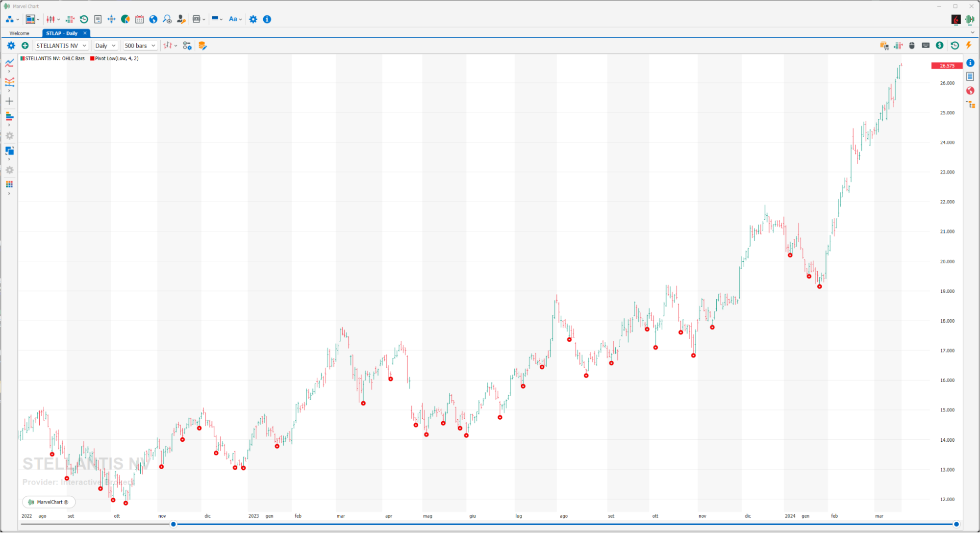Click the MarvelChart ® logo button
This screenshot has width=980, height=533.
pyautogui.click(x=49, y=502)
